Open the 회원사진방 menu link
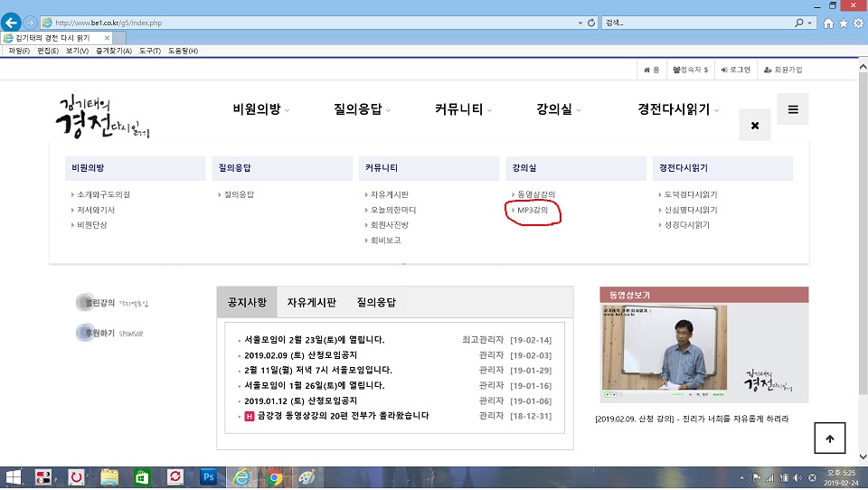 pos(389,225)
